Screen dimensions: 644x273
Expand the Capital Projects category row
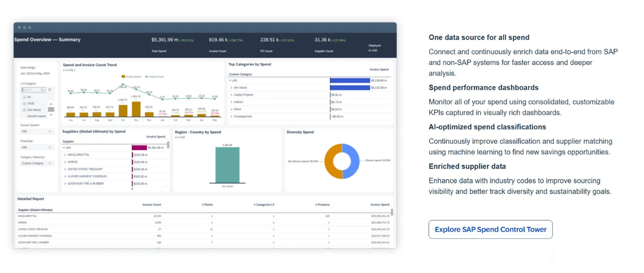[231, 94]
